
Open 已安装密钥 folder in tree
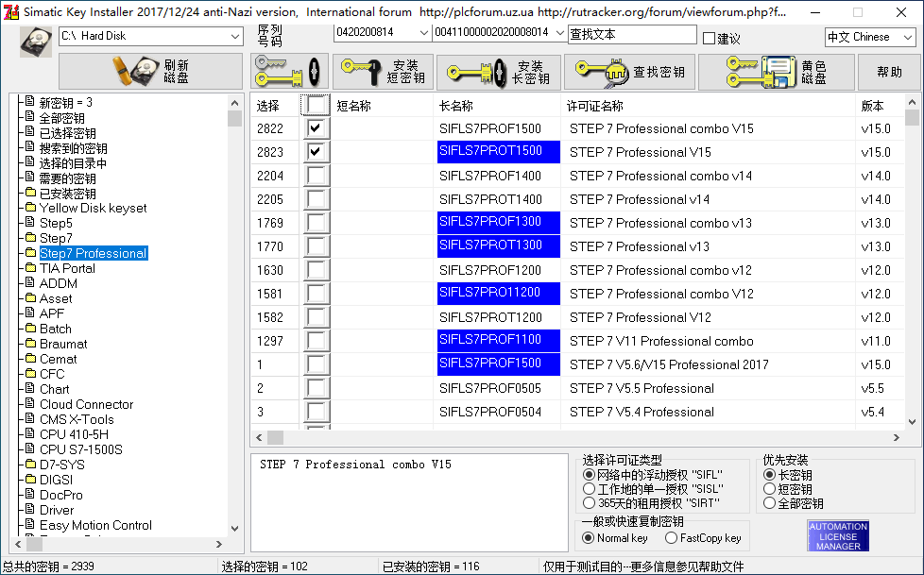tap(67, 194)
